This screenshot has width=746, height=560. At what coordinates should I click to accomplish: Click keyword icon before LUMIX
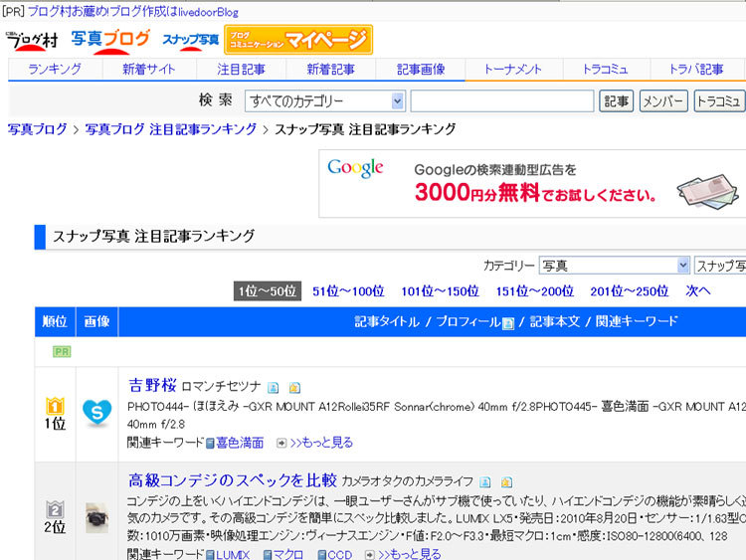(210, 555)
